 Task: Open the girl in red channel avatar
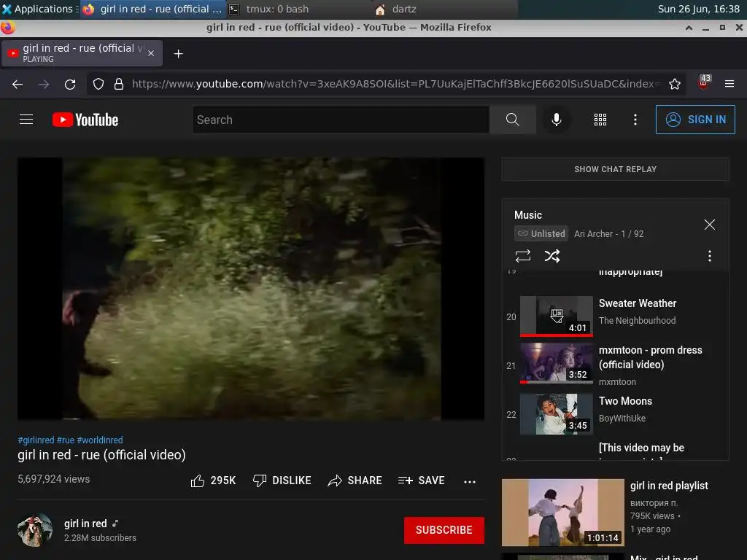[35, 530]
